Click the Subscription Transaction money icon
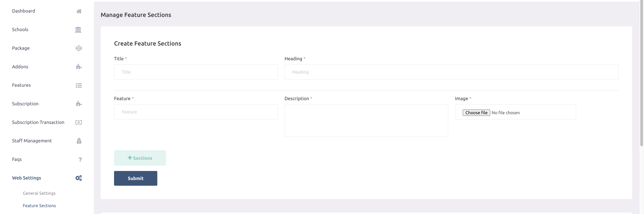This screenshot has height=214, width=644. tap(79, 122)
